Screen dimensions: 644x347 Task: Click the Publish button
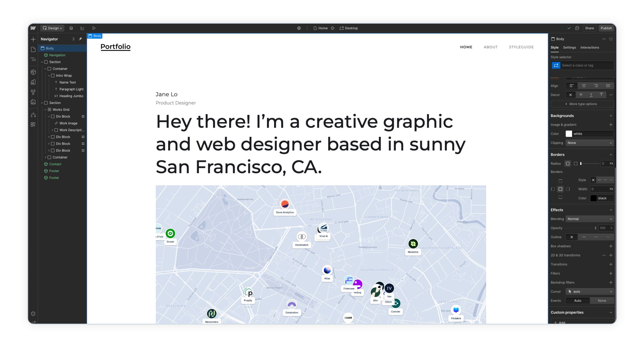point(606,28)
